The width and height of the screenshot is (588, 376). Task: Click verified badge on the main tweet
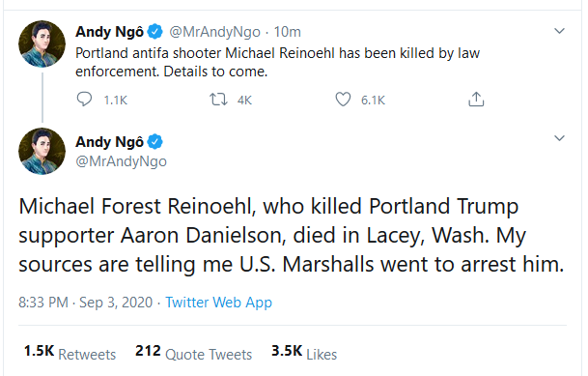click(154, 142)
